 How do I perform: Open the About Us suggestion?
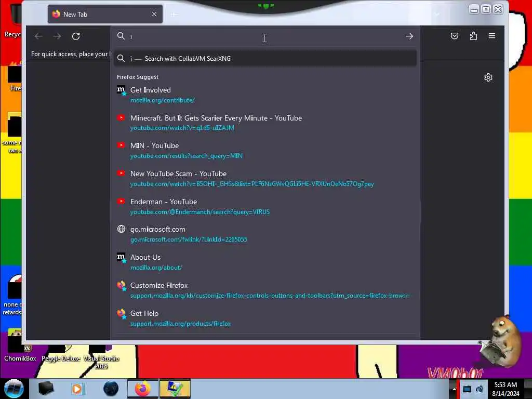pos(265,262)
